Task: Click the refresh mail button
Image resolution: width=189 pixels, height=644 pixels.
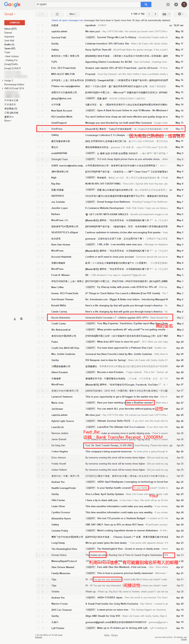Action: click(57, 14)
